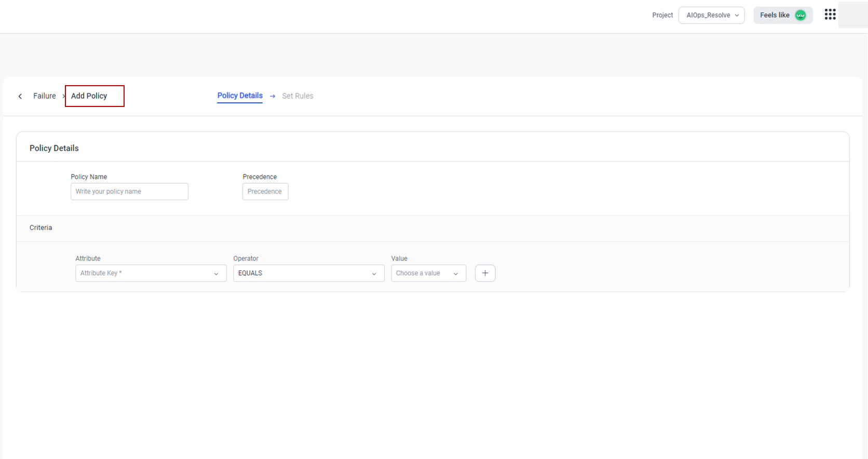Click the Add Policy breadcrumb
The height and width of the screenshot is (459, 868).
point(89,96)
